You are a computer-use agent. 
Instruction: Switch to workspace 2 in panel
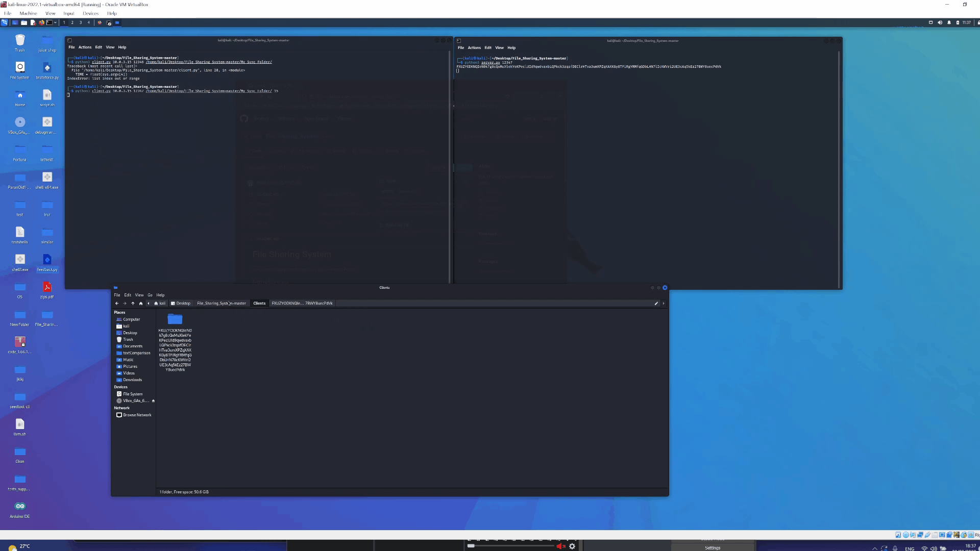point(72,22)
